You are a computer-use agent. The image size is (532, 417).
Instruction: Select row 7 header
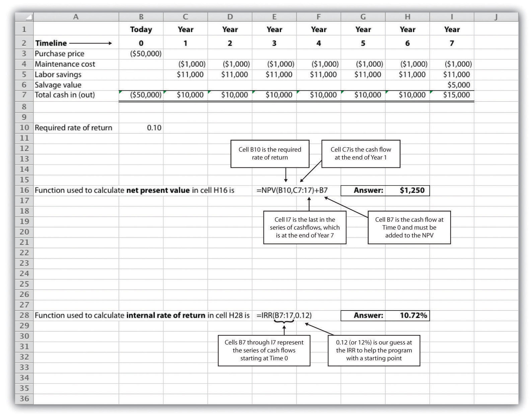24,95
